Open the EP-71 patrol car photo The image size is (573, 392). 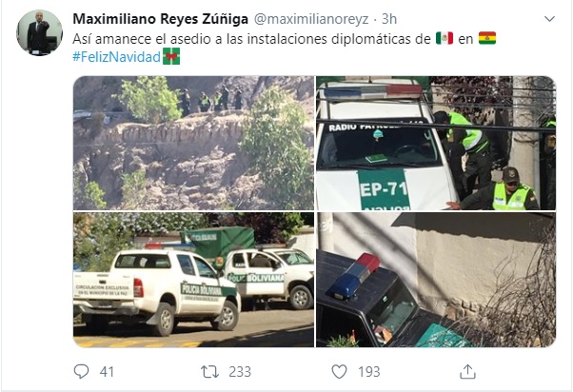coord(436,143)
